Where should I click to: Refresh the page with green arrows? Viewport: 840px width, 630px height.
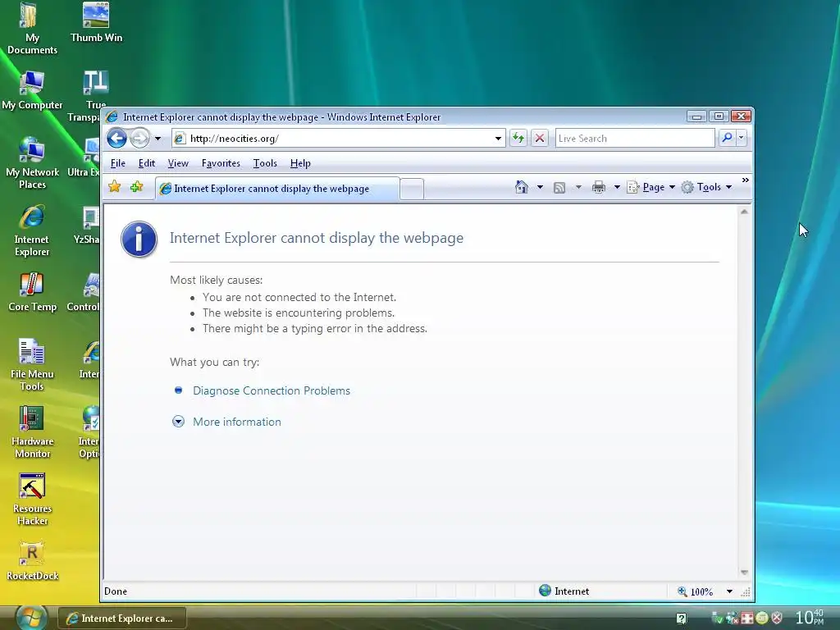click(518, 138)
